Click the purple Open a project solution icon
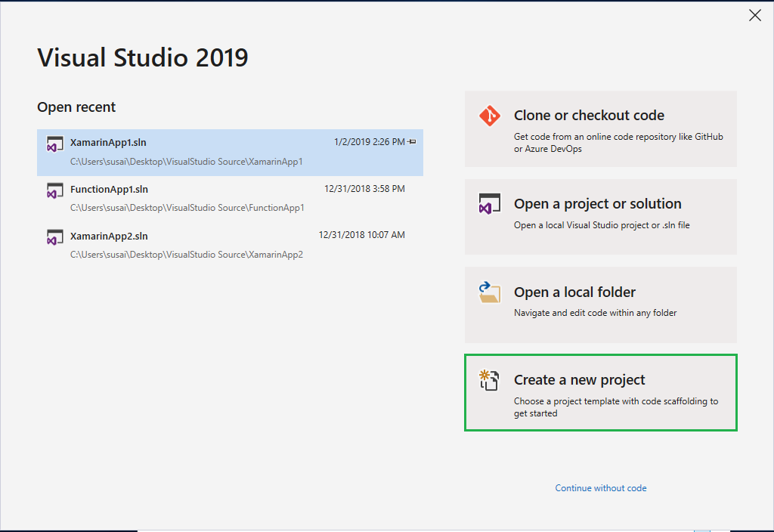774x532 pixels. pos(488,203)
